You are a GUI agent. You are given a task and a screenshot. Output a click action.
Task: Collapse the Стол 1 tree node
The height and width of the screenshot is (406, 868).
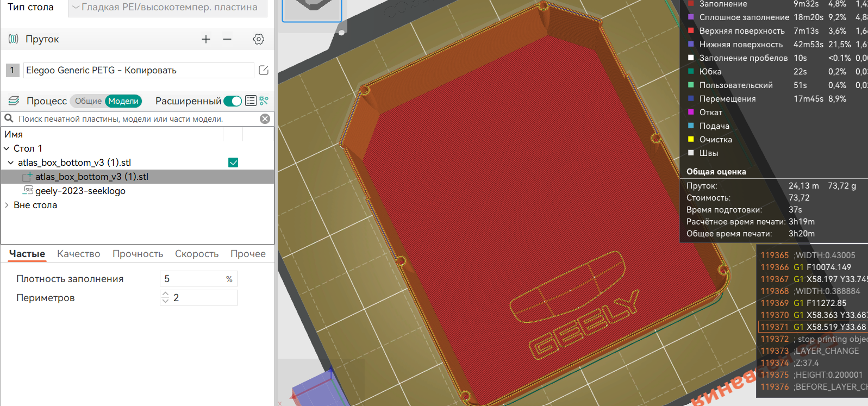coord(7,148)
